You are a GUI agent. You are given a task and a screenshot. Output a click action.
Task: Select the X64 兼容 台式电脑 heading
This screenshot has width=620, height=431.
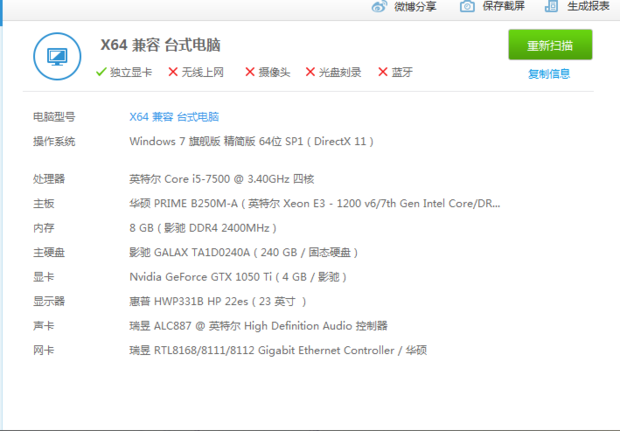pos(160,45)
